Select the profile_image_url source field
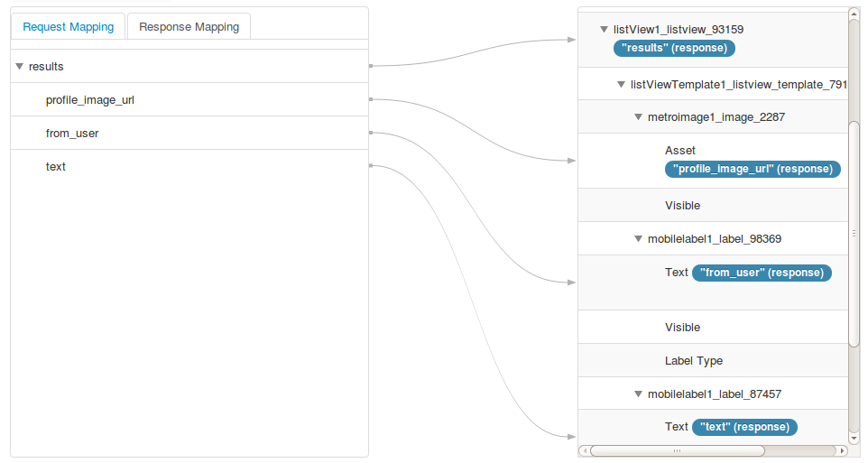The width and height of the screenshot is (868, 463). (90, 100)
